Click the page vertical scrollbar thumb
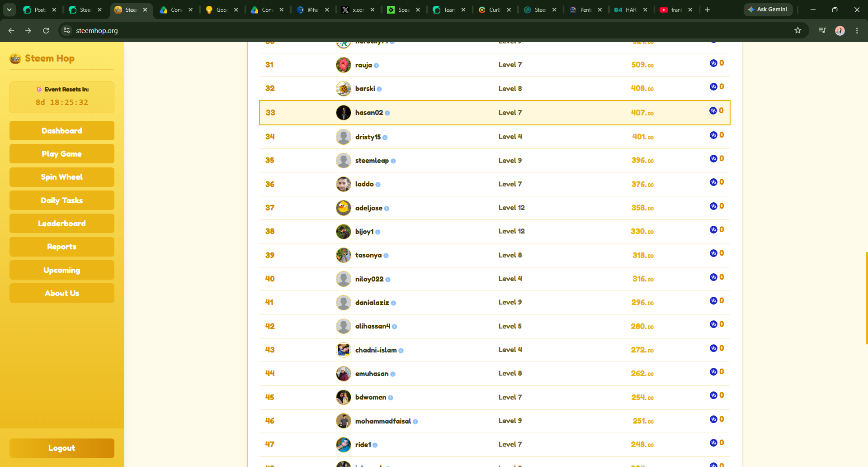 pyautogui.click(x=866, y=298)
